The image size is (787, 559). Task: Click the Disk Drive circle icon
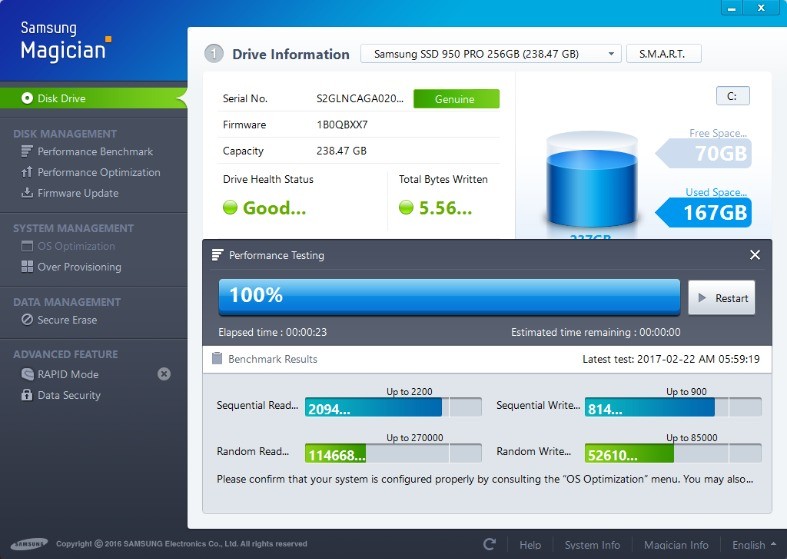click(27, 98)
